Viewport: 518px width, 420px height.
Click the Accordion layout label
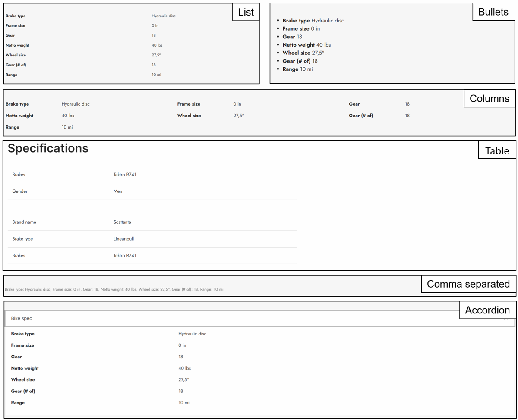pyautogui.click(x=487, y=310)
